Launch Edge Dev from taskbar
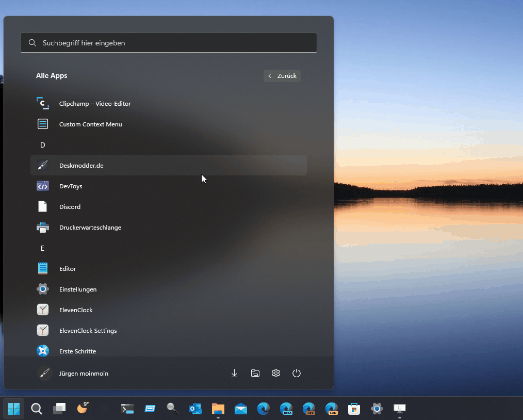523x420 pixels. [309, 409]
